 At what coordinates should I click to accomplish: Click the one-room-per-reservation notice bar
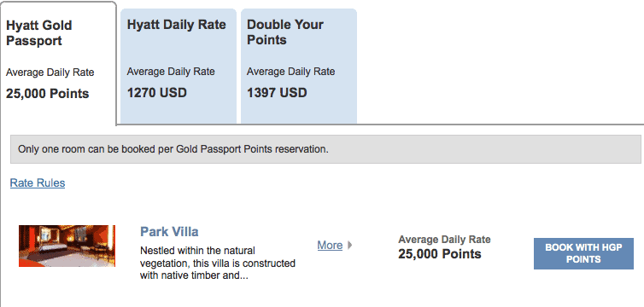click(x=325, y=149)
